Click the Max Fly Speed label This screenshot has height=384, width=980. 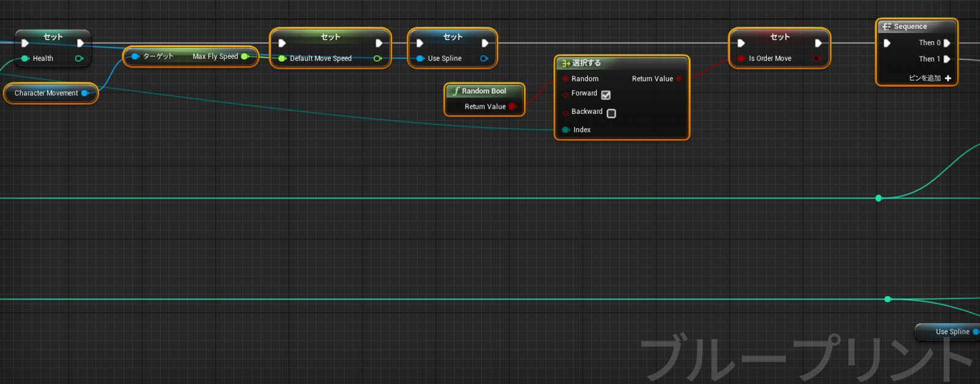pos(215,56)
